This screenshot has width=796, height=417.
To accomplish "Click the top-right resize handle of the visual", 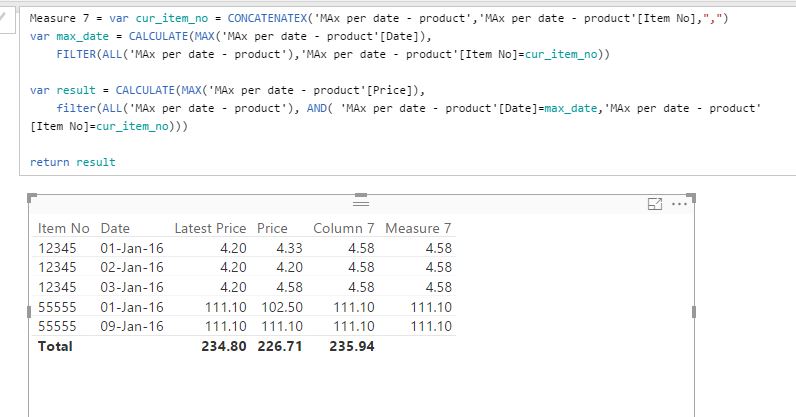I will click(691, 198).
